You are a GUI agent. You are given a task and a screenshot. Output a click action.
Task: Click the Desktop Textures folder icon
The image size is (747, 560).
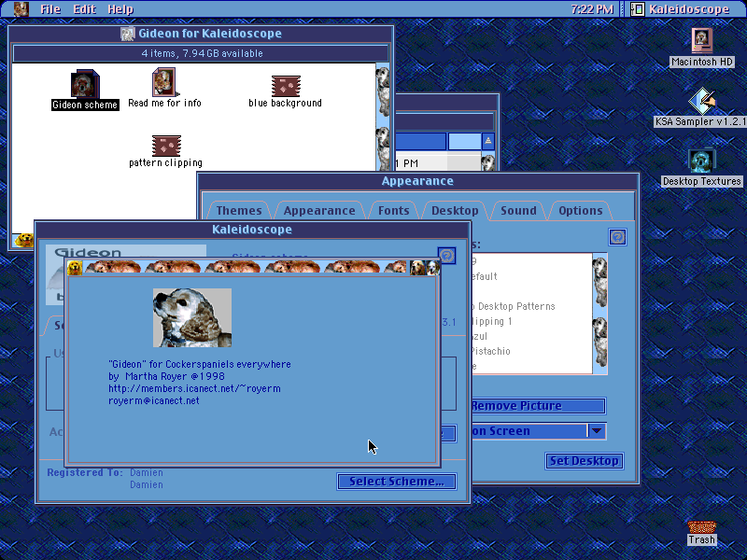(x=702, y=161)
